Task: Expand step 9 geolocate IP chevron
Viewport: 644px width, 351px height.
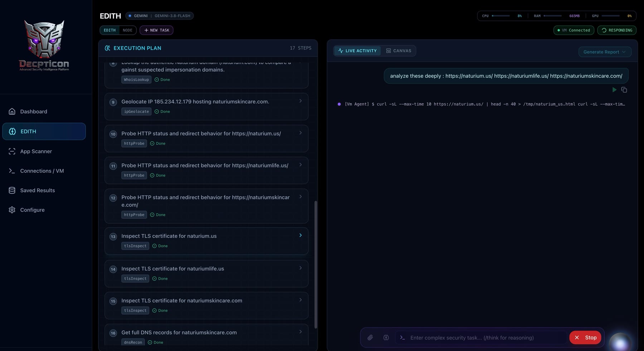Action: pos(301,101)
